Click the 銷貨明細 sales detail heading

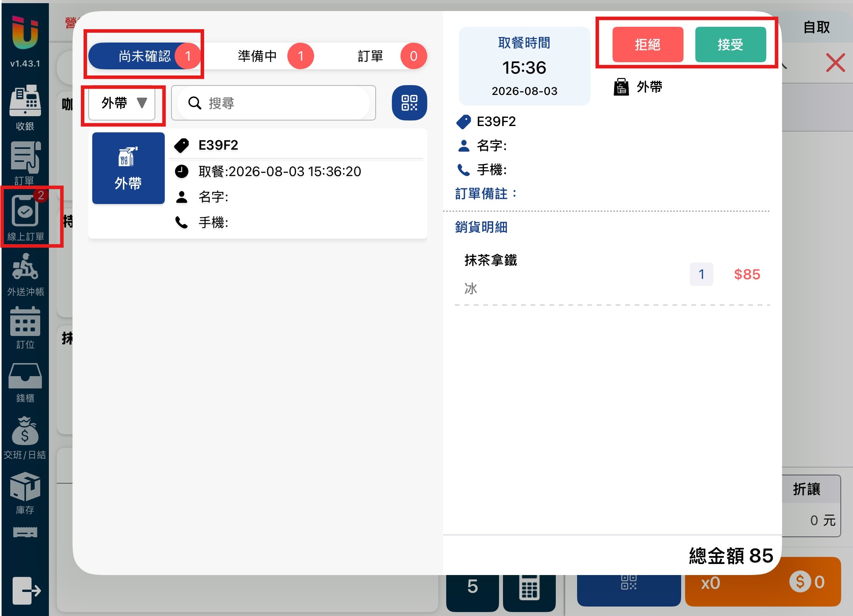(481, 227)
